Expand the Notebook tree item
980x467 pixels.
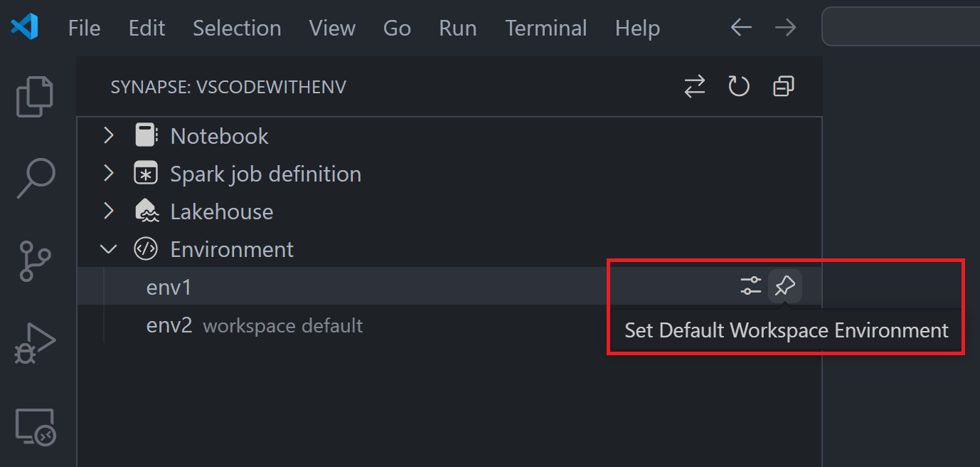click(x=108, y=135)
